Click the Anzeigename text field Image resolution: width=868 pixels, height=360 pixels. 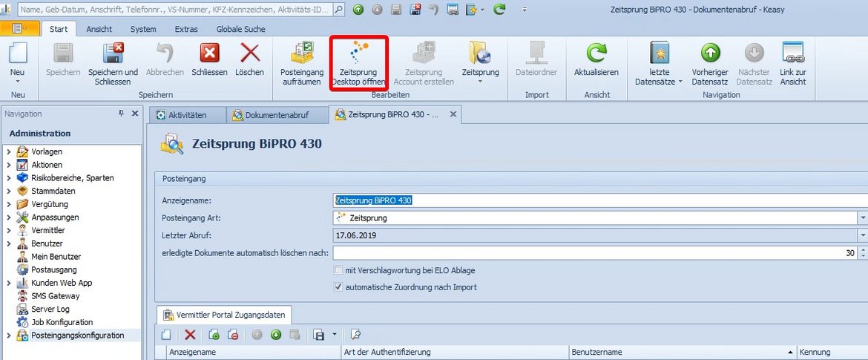600,200
